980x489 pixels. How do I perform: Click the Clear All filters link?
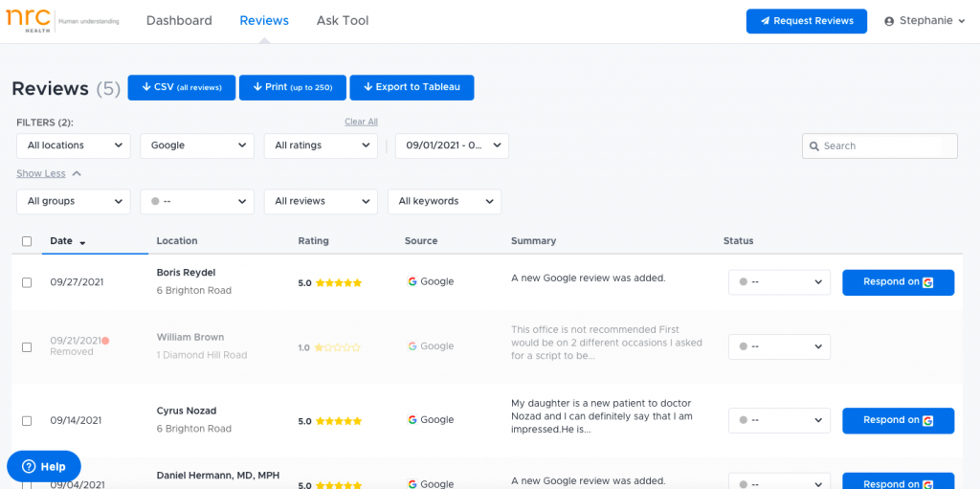click(361, 122)
